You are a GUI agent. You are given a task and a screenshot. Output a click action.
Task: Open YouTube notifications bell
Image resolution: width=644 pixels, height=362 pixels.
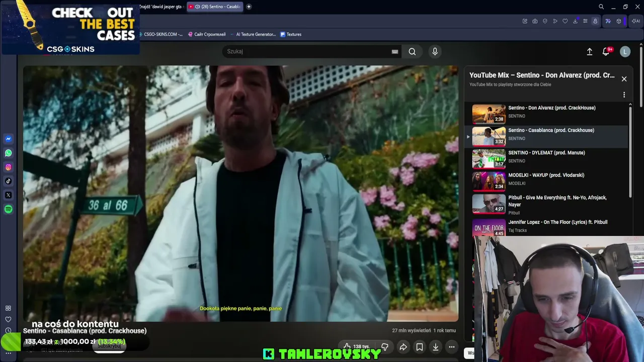[x=606, y=51]
